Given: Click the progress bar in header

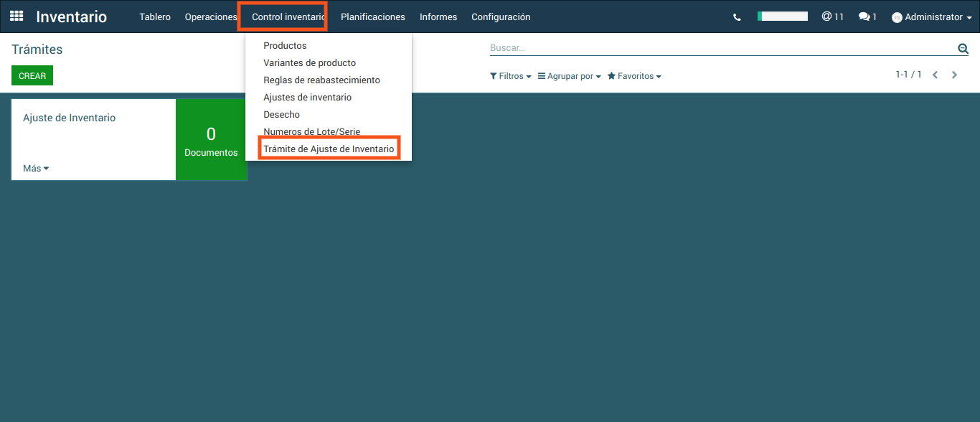Looking at the screenshot, I should pyautogui.click(x=782, y=17).
